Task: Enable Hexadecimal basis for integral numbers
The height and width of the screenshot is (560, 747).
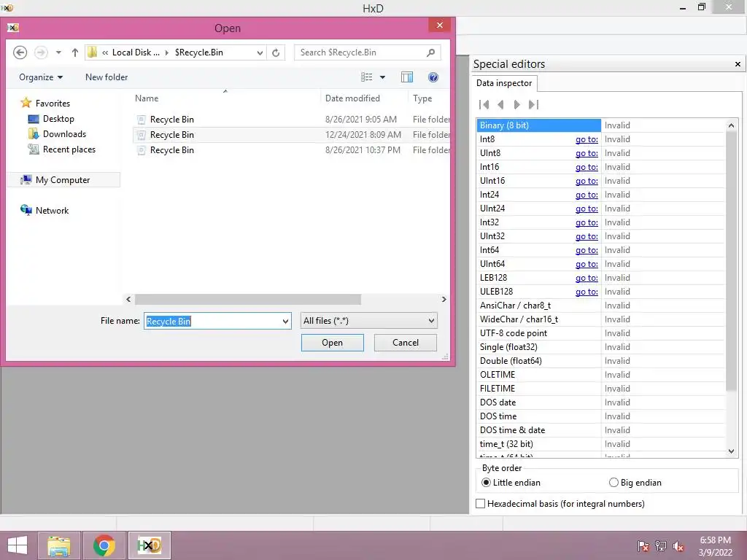Action: click(561, 503)
